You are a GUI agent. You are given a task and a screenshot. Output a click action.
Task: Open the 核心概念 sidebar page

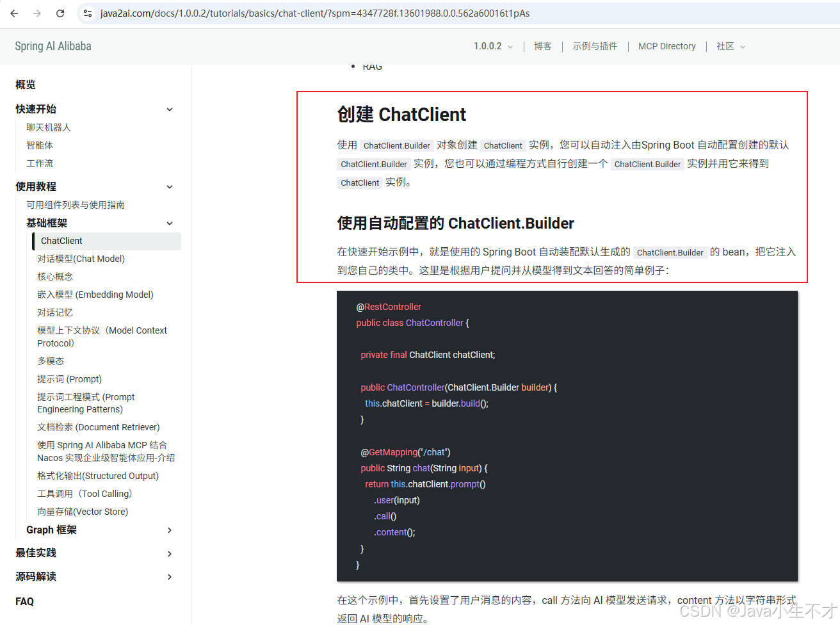[x=55, y=277]
